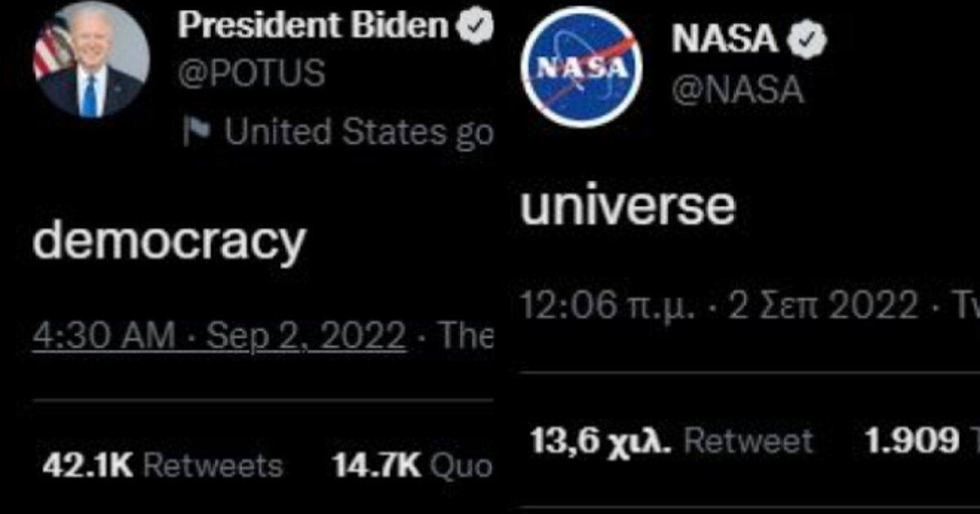Viewport: 980px width, 514px height.
Task: View the 14.7K Quote Tweets
Action: [412, 466]
